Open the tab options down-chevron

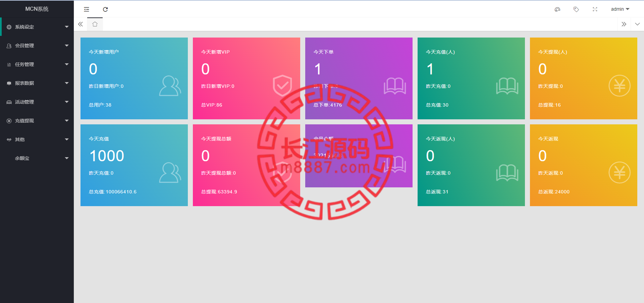click(x=637, y=24)
